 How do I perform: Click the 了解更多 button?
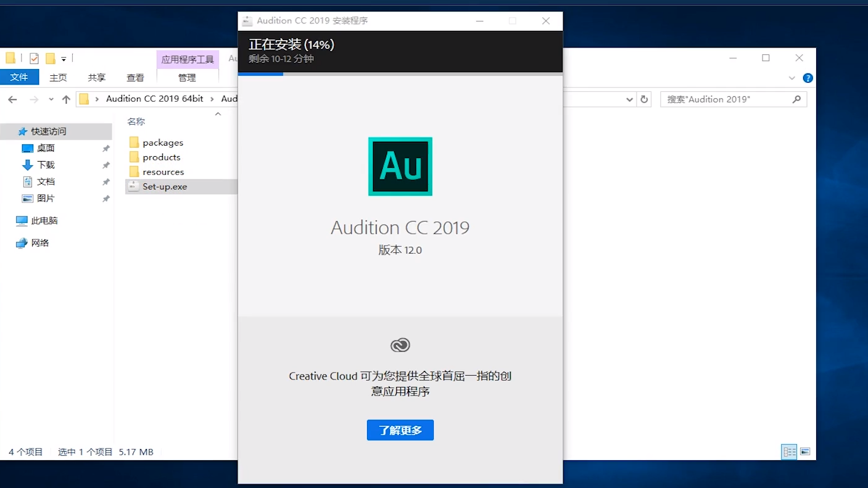[x=400, y=430]
